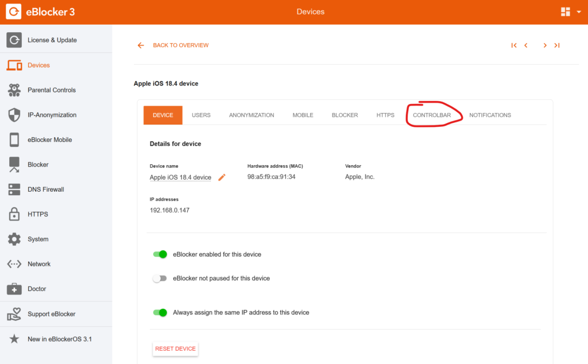The height and width of the screenshot is (364, 588).
Task: Switch to the USERS tab
Action: (x=201, y=115)
